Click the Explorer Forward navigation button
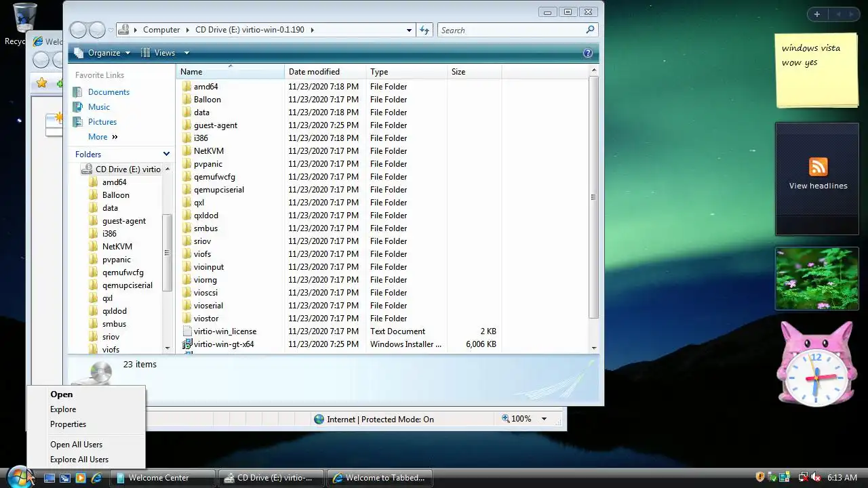This screenshot has width=868, height=488. click(x=97, y=30)
